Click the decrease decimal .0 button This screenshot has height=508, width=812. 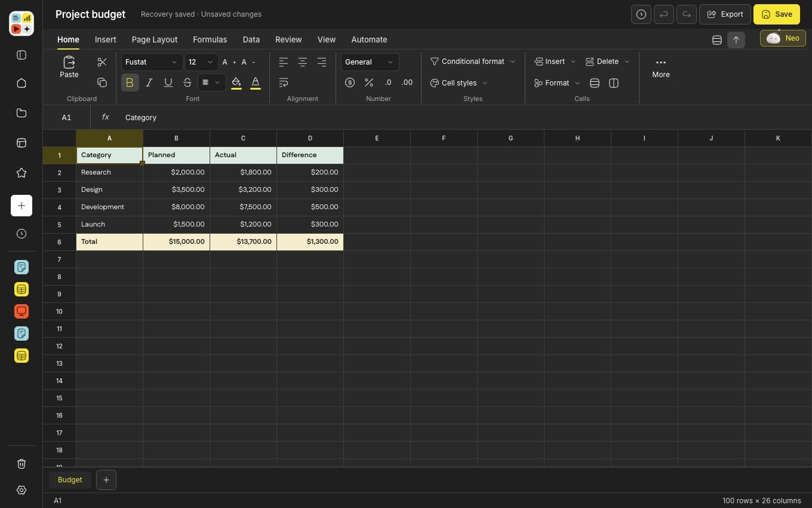388,82
